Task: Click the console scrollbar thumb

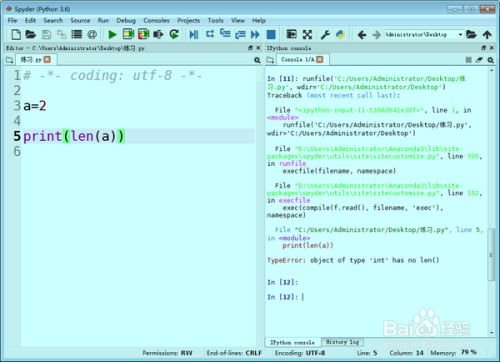Action: [491, 255]
